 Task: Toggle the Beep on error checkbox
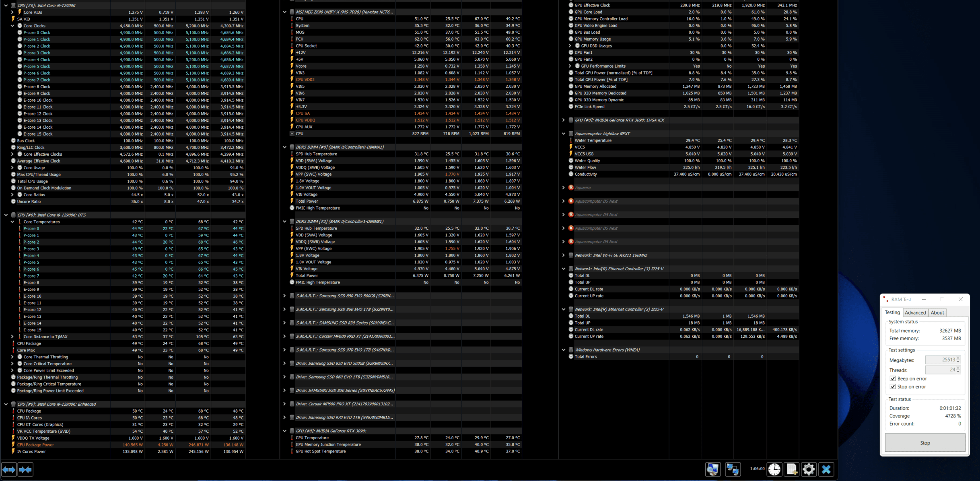tap(893, 378)
